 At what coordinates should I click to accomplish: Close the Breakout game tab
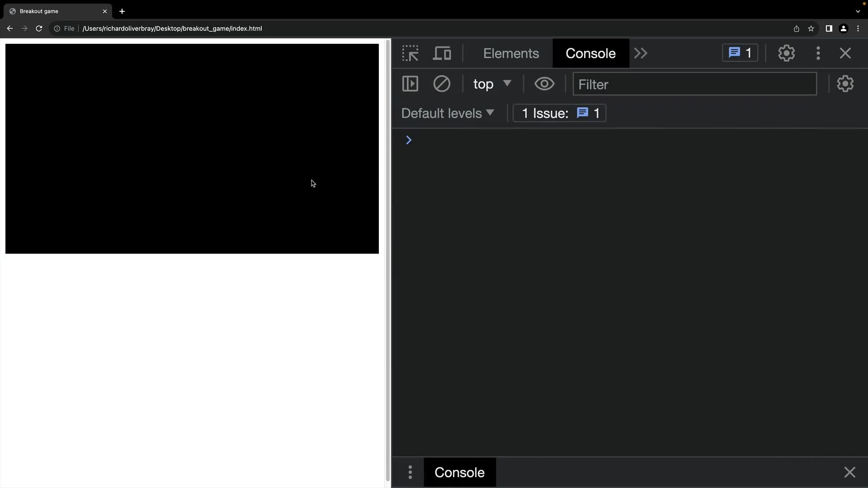click(x=105, y=11)
